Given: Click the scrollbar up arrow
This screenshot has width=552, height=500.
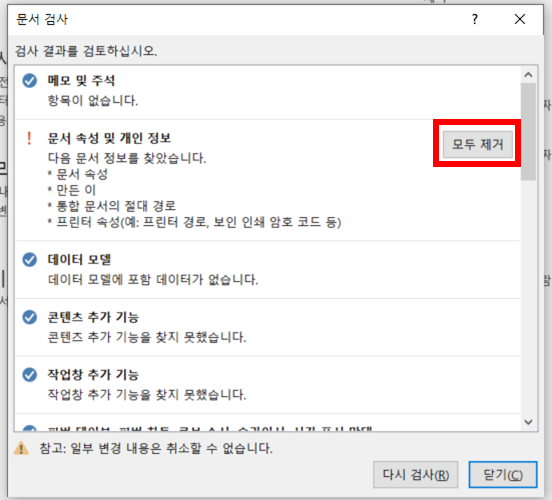Looking at the screenshot, I should tap(528, 75).
